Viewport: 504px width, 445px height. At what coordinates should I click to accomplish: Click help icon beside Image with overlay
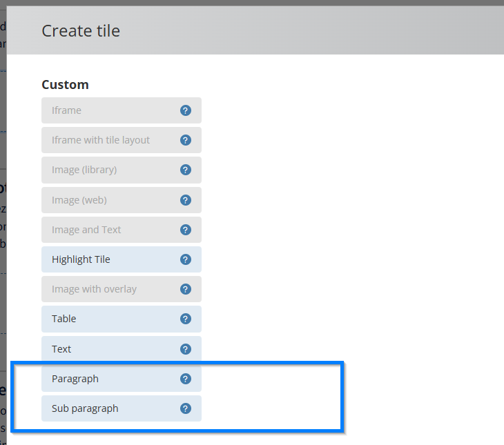185,289
